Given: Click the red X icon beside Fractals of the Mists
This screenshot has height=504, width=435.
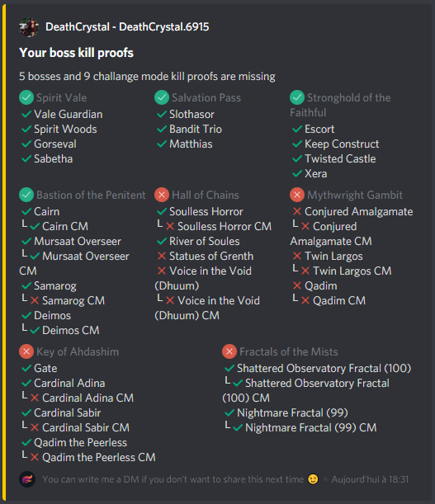Looking at the screenshot, I should pos(229,351).
